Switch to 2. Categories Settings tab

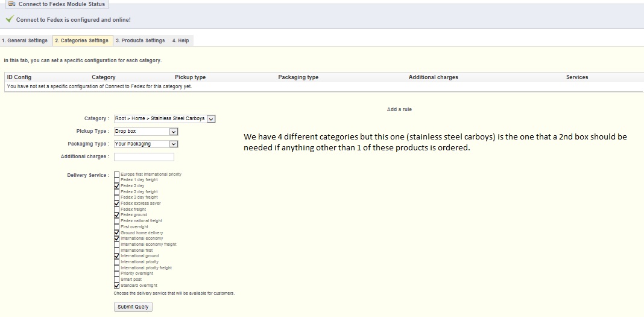[x=83, y=40]
